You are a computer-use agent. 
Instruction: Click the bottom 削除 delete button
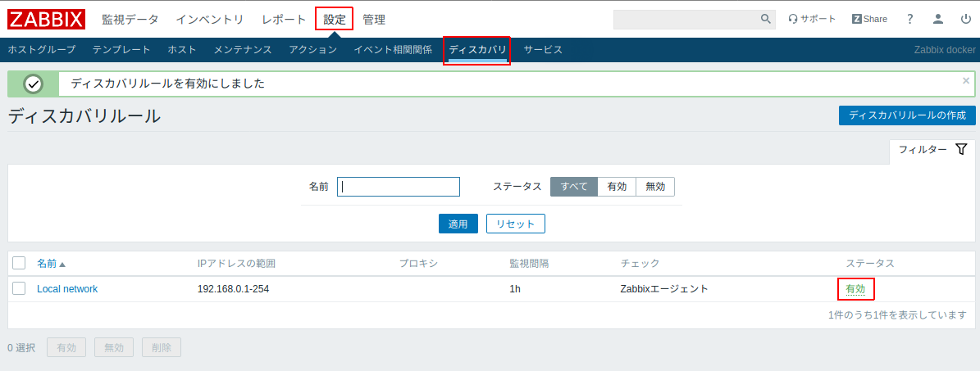162,348
